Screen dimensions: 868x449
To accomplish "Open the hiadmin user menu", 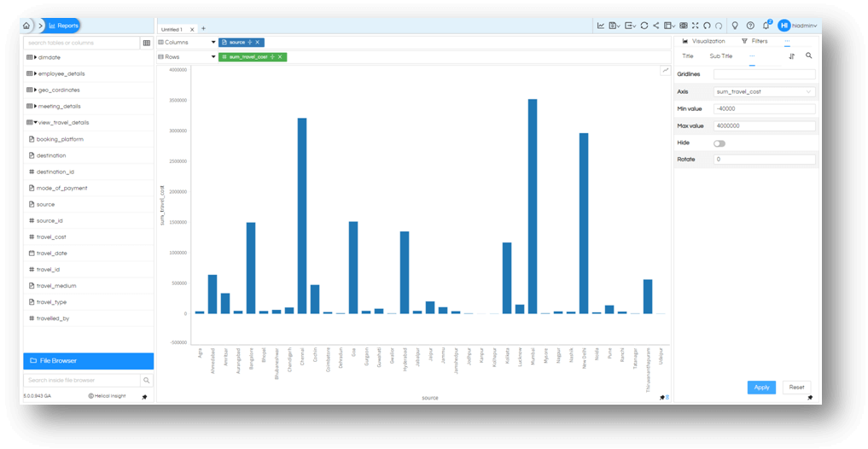I will [797, 26].
